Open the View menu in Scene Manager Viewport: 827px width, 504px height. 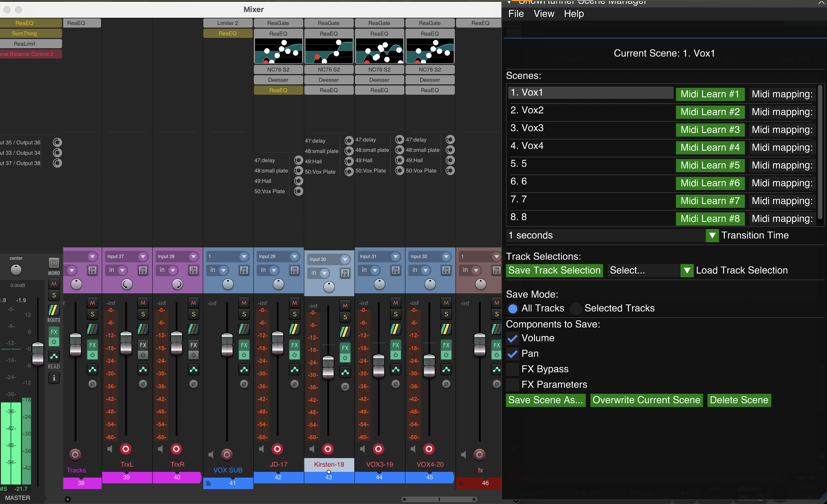(544, 14)
